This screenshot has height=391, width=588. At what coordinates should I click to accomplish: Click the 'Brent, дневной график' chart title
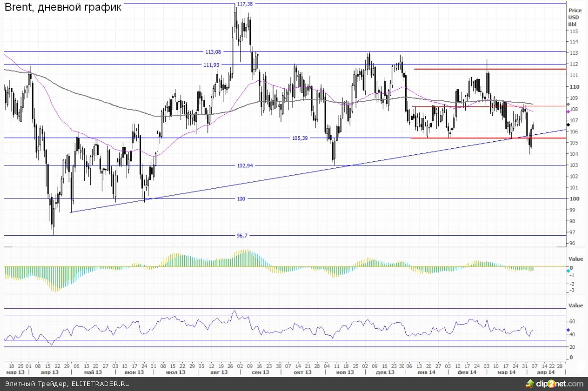63,9
